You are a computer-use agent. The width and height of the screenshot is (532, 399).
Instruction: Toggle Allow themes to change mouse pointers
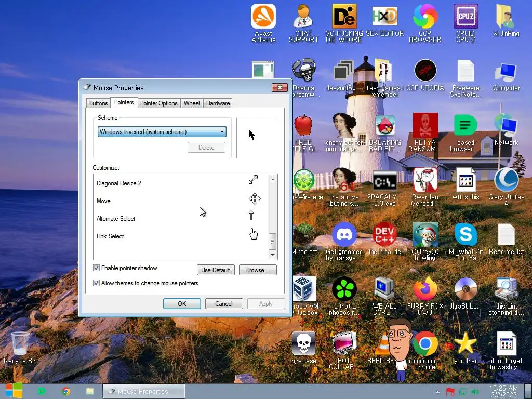coord(96,283)
